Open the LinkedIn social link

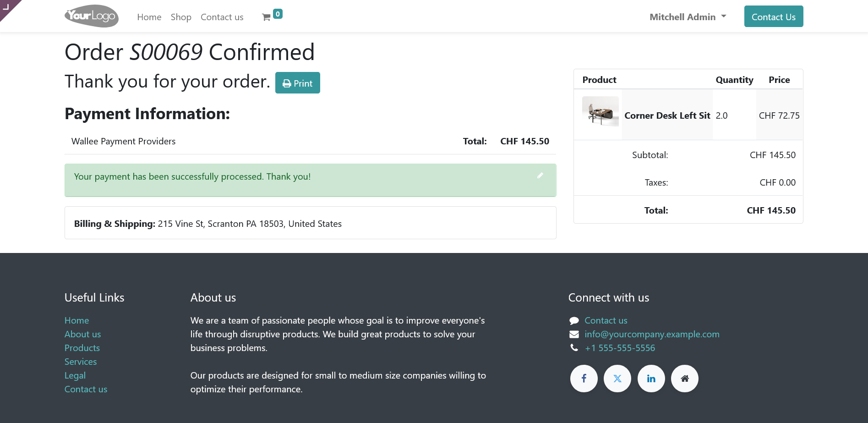click(651, 379)
